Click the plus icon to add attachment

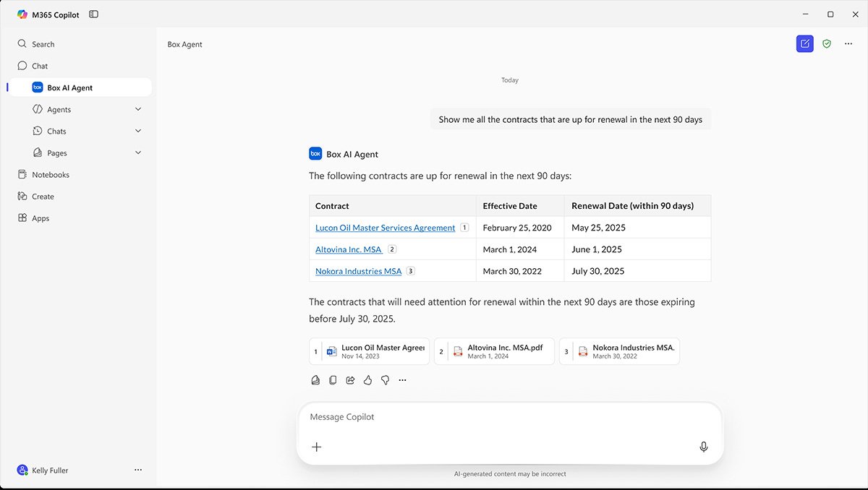pos(316,447)
